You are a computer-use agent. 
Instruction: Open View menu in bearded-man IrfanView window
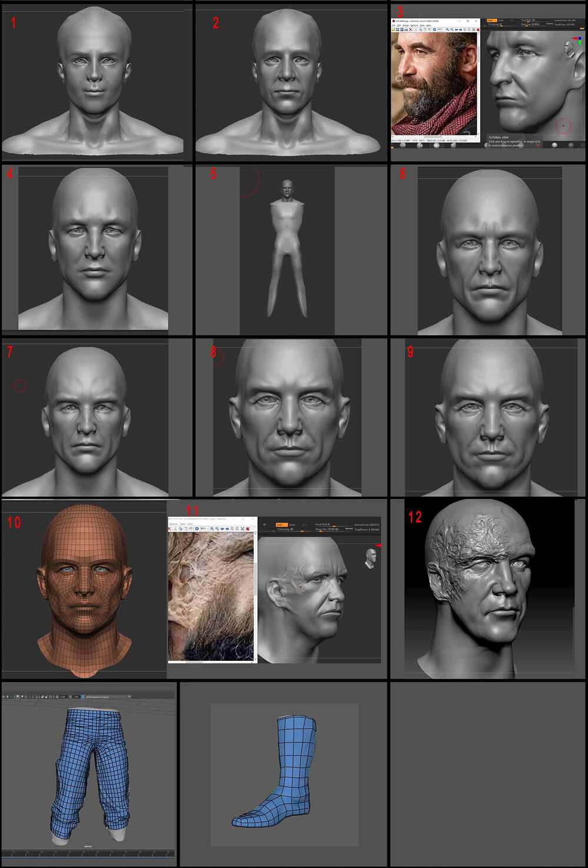(422, 25)
